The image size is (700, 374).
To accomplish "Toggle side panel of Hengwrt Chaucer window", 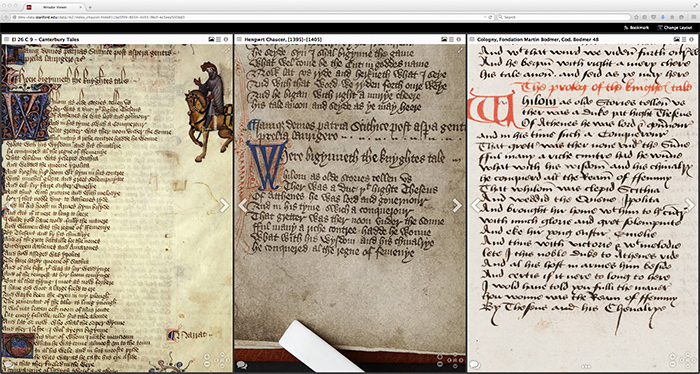I will (239, 39).
